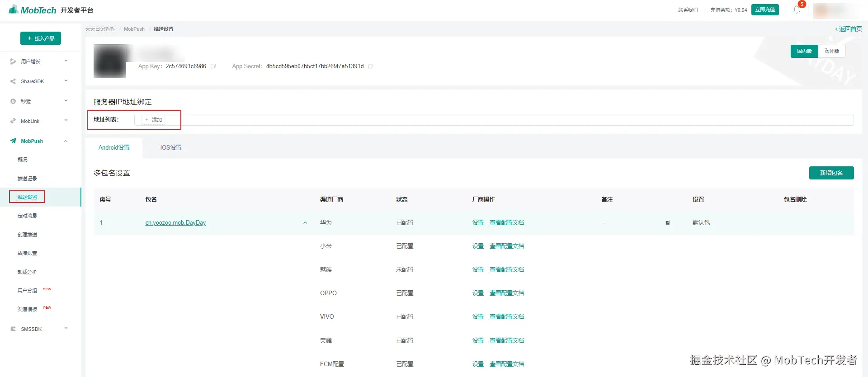Image resolution: width=868 pixels, height=377 pixels.
Task: Click the MobLink link icon in sidebar
Action: click(x=13, y=121)
